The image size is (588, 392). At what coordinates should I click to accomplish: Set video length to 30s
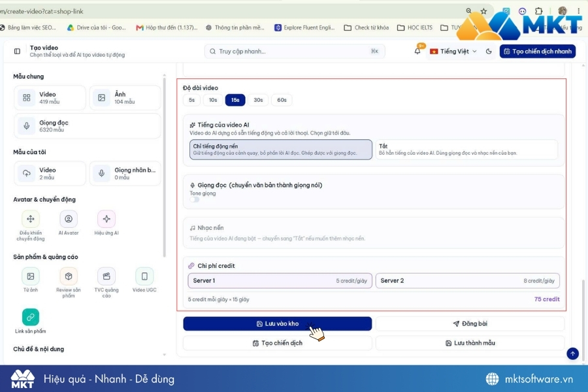point(258,100)
